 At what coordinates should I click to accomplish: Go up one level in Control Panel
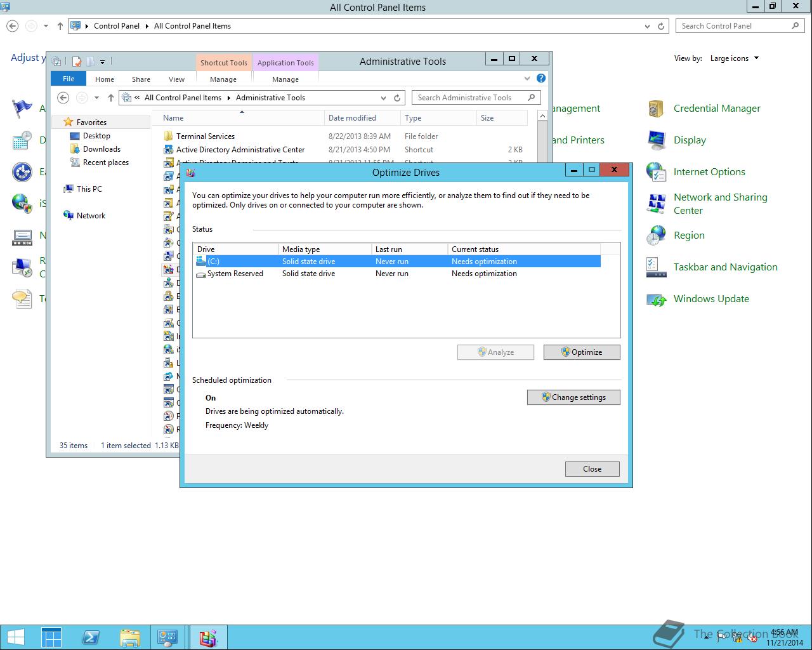point(60,26)
